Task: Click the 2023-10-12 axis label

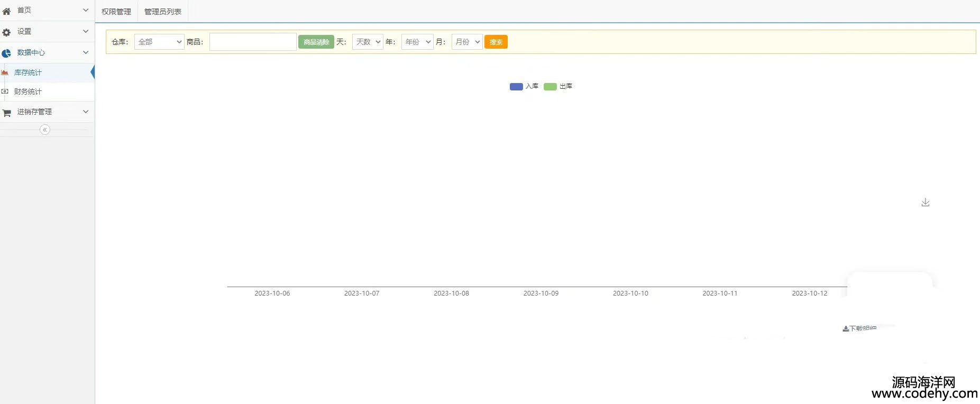Action: coord(810,293)
